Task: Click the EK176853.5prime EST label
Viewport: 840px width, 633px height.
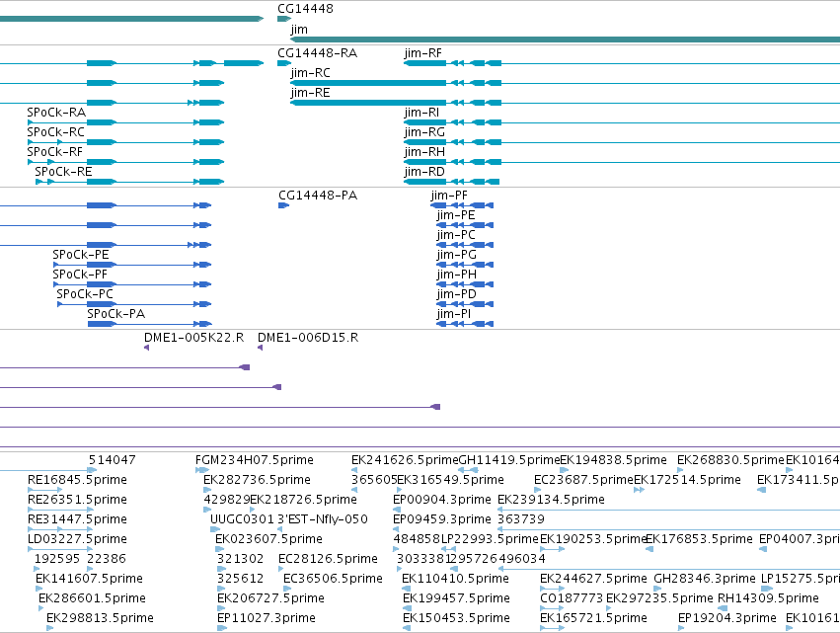Action: 699,540
